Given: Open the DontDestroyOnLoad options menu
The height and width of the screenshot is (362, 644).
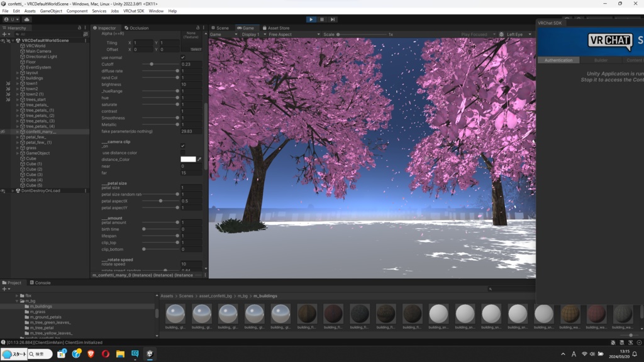Looking at the screenshot, I should tap(86, 191).
